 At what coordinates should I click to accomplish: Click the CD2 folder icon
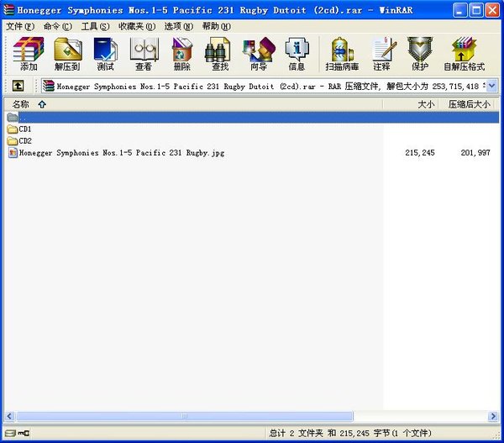13,141
